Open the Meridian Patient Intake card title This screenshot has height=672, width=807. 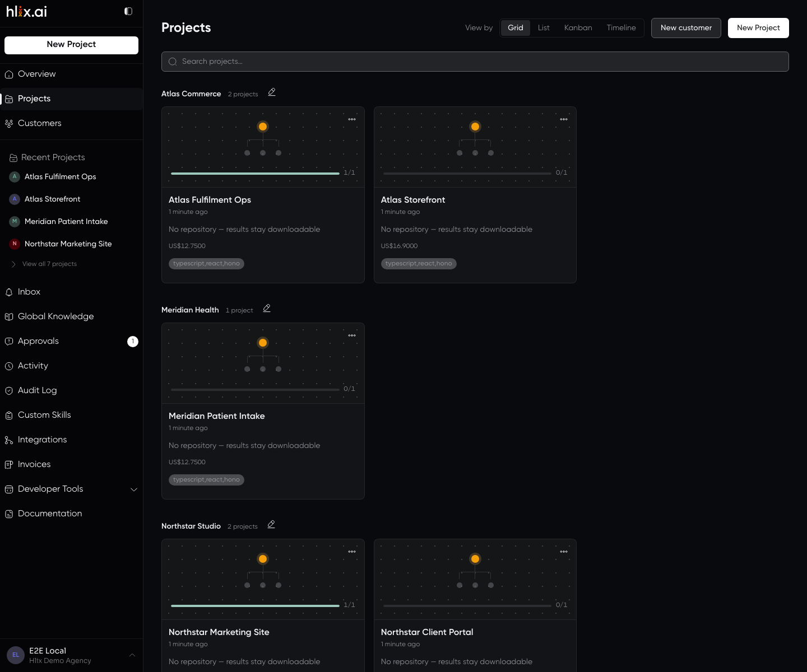point(216,416)
